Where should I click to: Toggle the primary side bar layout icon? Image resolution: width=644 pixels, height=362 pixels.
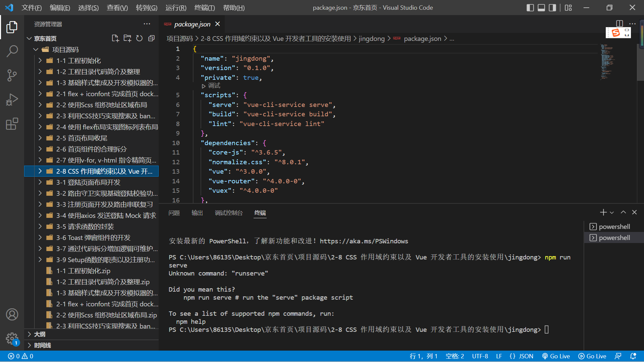click(530, 7)
